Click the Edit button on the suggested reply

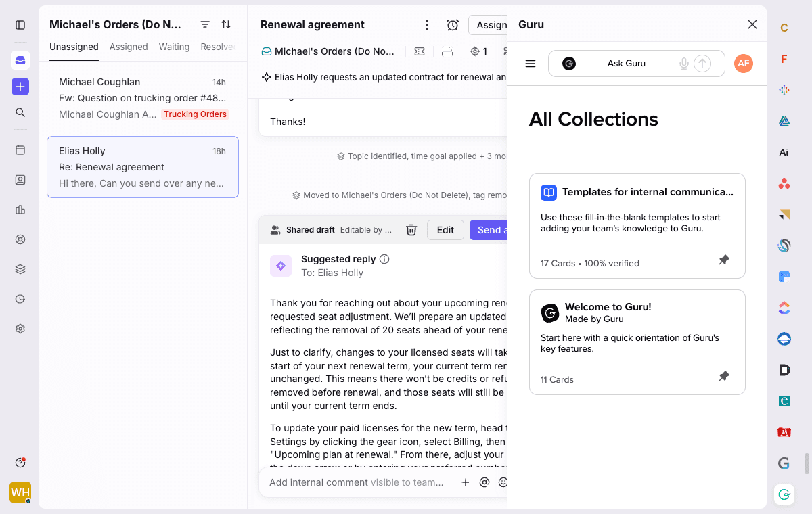445,230
